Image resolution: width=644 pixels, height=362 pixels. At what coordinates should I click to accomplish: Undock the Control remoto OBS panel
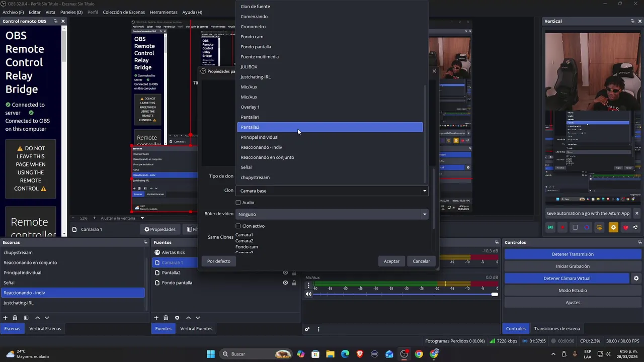point(55,21)
